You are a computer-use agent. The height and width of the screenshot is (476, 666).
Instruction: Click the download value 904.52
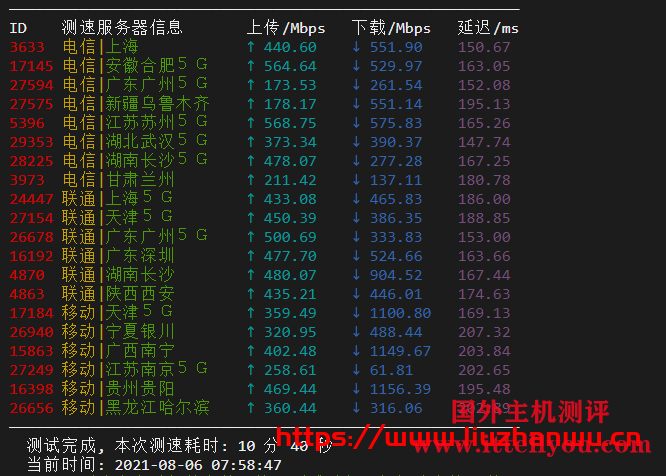pyautogui.click(x=396, y=275)
